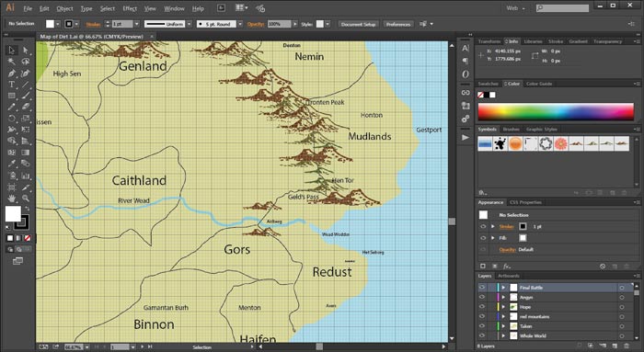Pick a color from the spectrum bar
644x352 pixels.
pyautogui.click(x=556, y=111)
